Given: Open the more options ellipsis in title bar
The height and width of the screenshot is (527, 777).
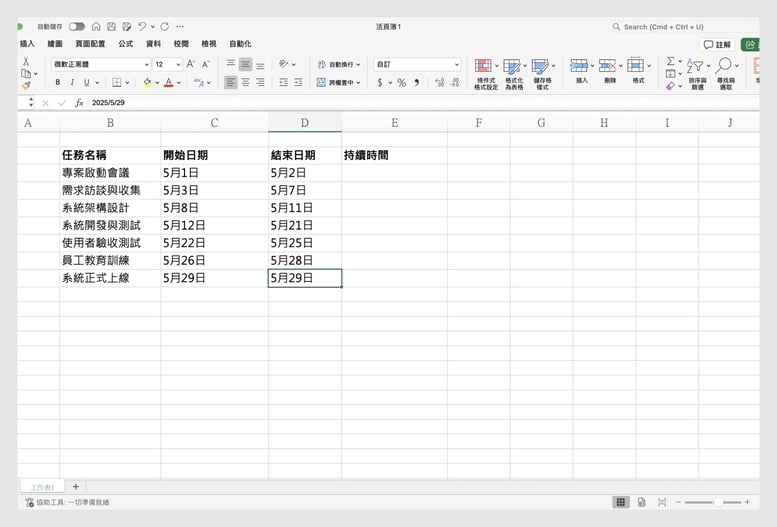Looking at the screenshot, I should (x=180, y=26).
